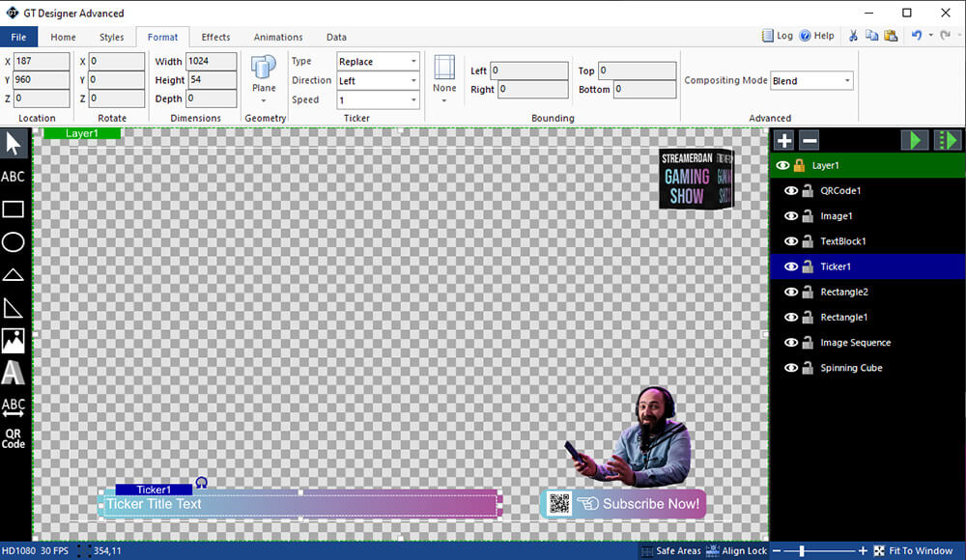Select the arrow pointer tool

click(x=14, y=145)
